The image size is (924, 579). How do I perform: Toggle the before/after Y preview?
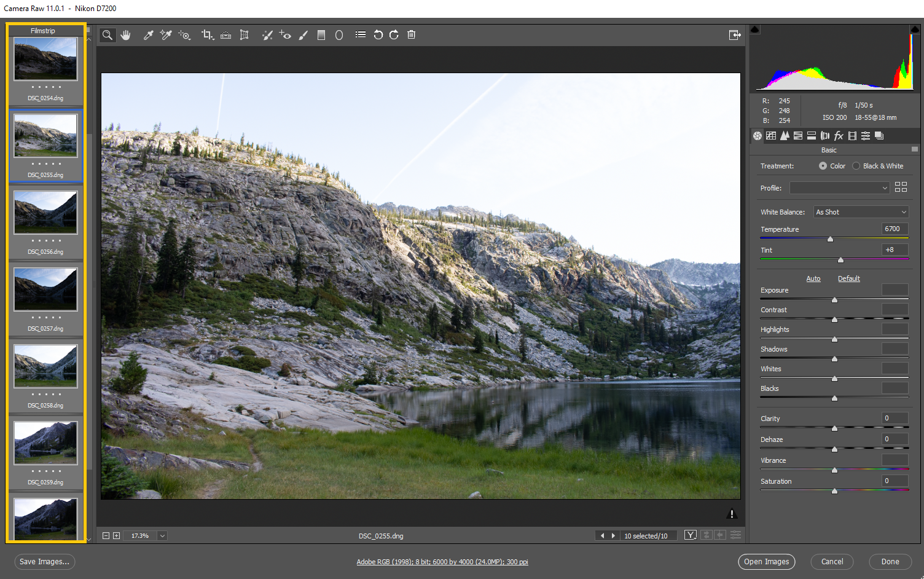pos(690,535)
